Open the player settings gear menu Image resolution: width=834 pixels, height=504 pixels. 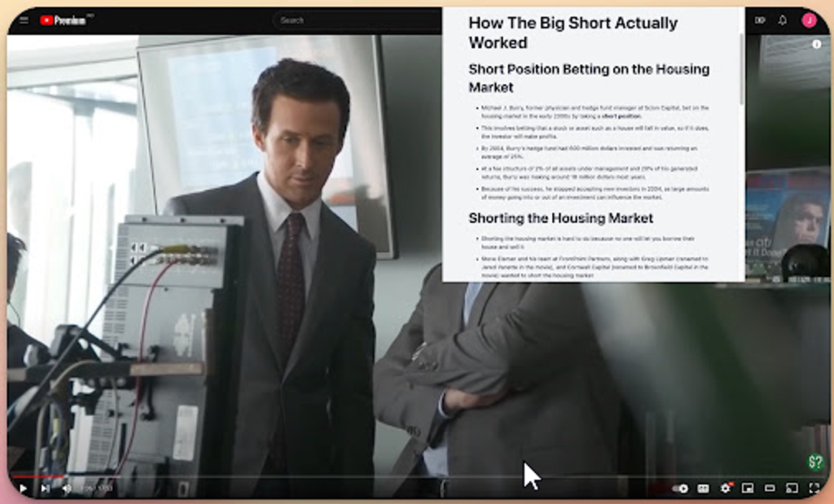tap(725, 488)
